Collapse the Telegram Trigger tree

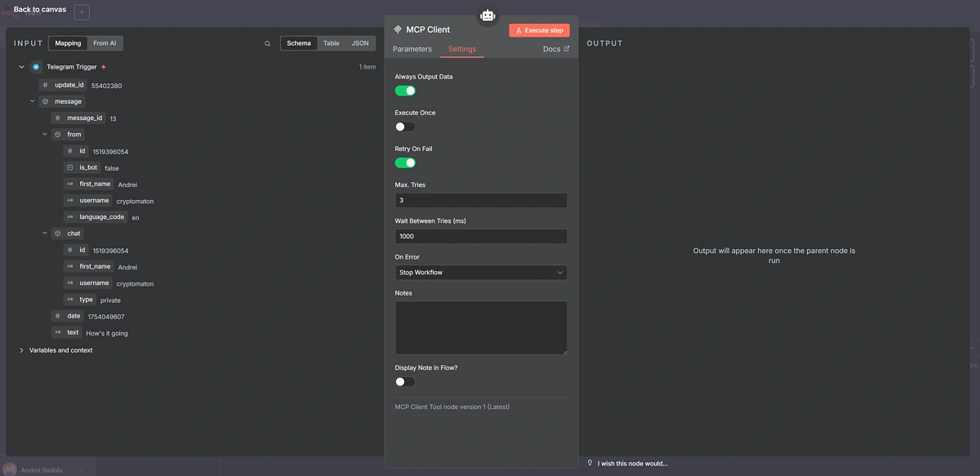(x=21, y=67)
